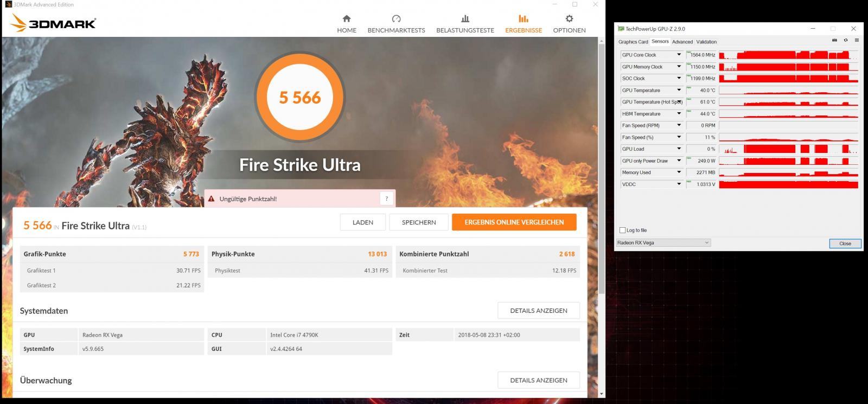Click the 3DMark logo
This screenshot has height=404, width=868.
53,23
